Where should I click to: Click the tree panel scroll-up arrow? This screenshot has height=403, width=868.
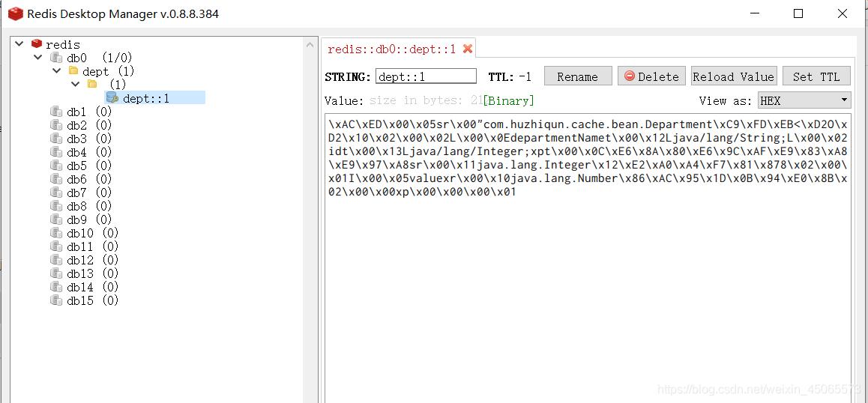click(310, 46)
